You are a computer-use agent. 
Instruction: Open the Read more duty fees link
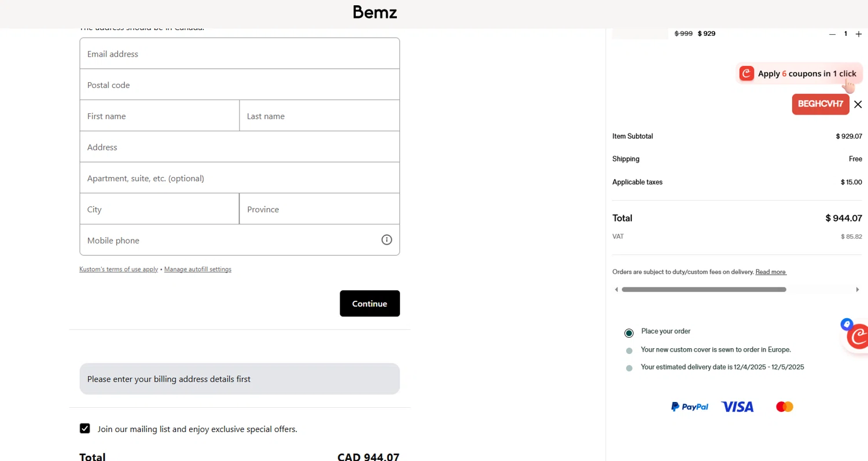(x=771, y=272)
